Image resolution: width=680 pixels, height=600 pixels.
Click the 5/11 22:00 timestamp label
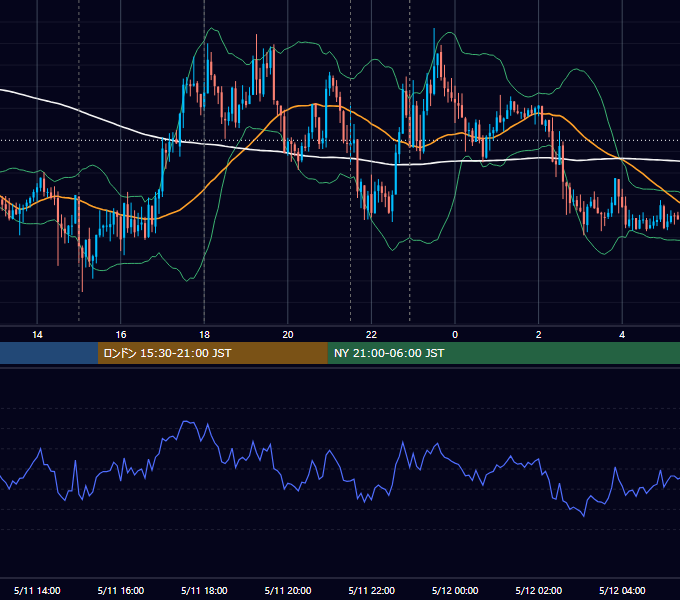(372, 590)
